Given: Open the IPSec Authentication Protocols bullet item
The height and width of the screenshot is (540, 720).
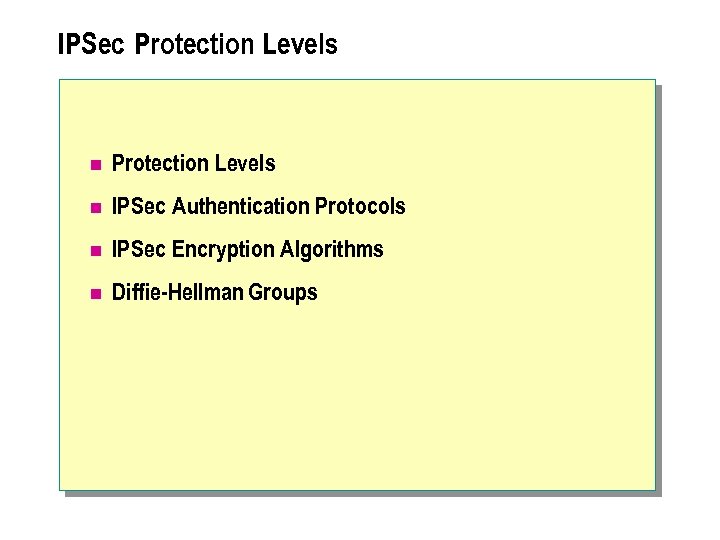Looking at the screenshot, I should click(258, 207).
